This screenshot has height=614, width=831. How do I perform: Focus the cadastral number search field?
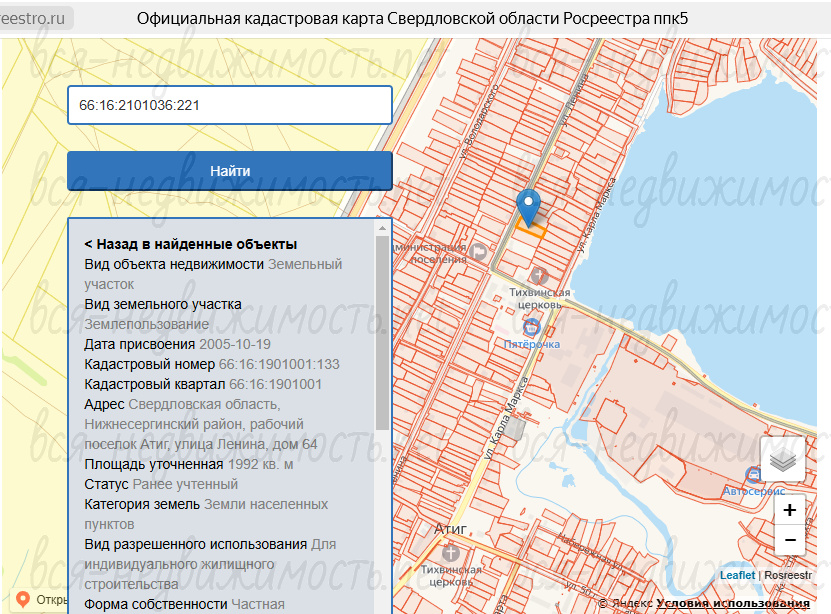[229, 105]
